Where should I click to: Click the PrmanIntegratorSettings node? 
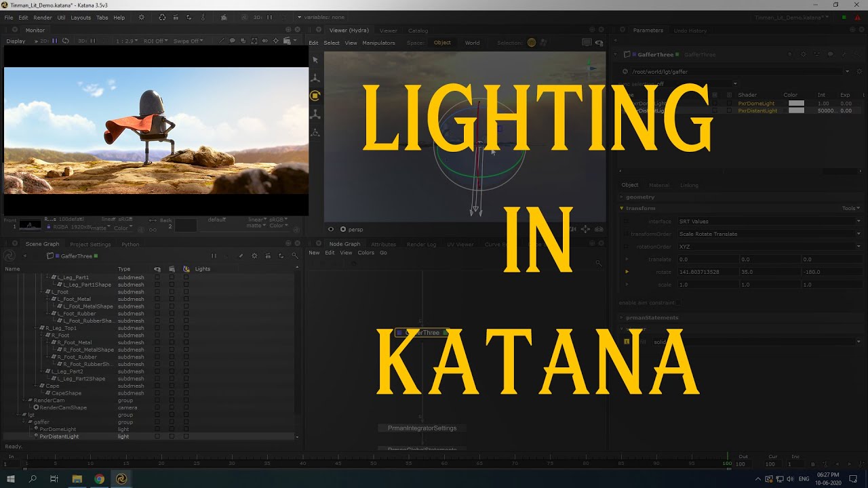422,428
